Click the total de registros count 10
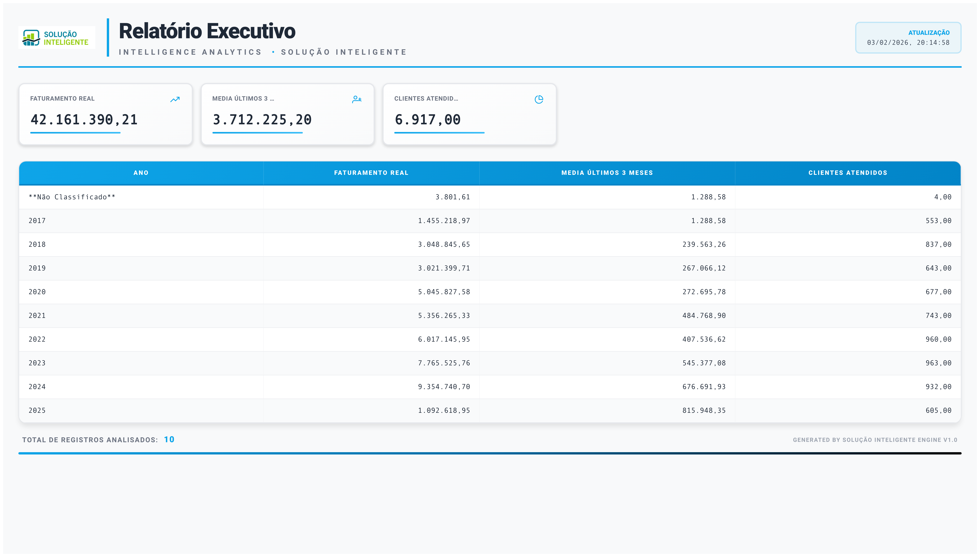Image resolution: width=980 pixels, height=557 pixels. coord(169,440)
